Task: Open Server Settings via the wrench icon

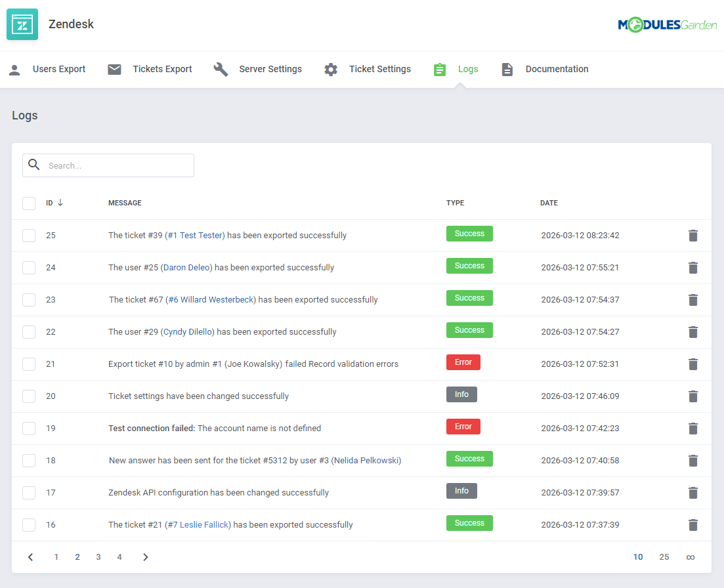Action: click(221, 68)
